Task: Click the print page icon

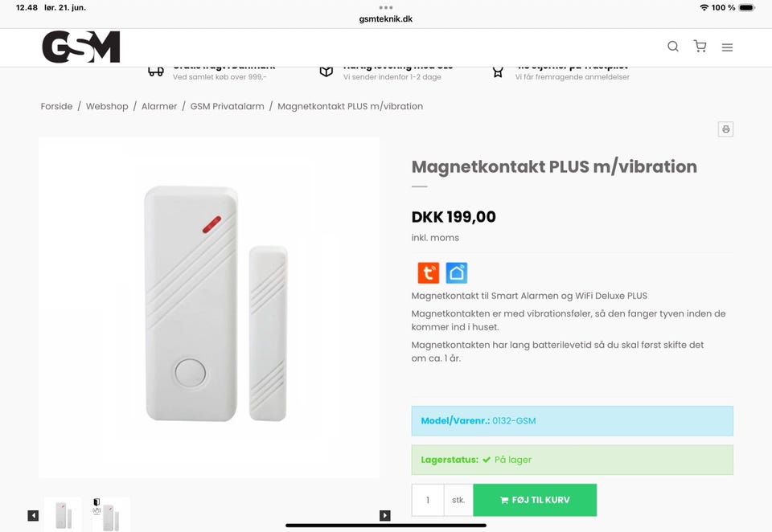Action: tap(725, 129)
